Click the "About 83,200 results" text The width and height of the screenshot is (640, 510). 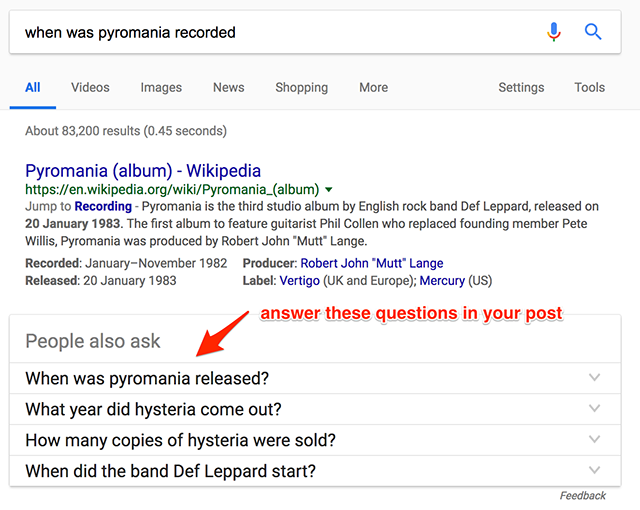(x=126, y=131)
